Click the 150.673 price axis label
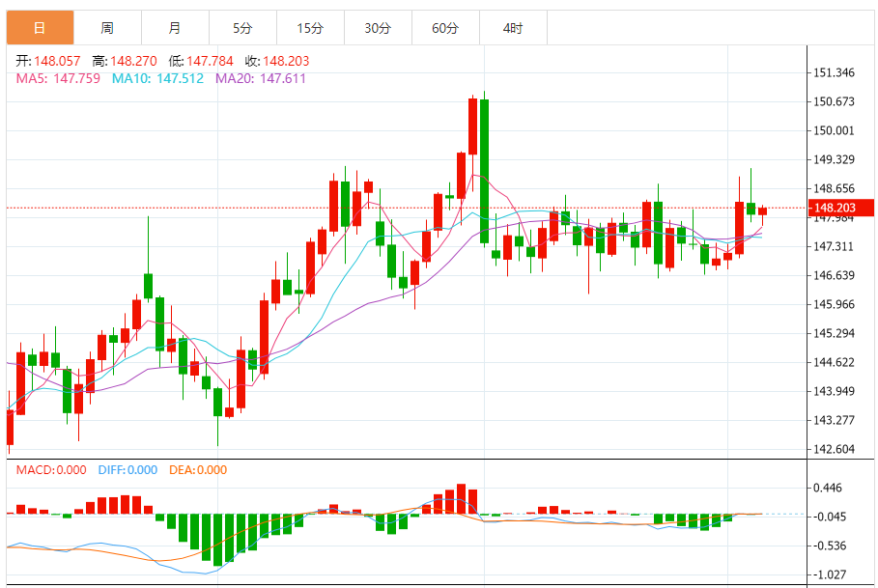This screenshot has height=588, width=878. tap(835, 101)
